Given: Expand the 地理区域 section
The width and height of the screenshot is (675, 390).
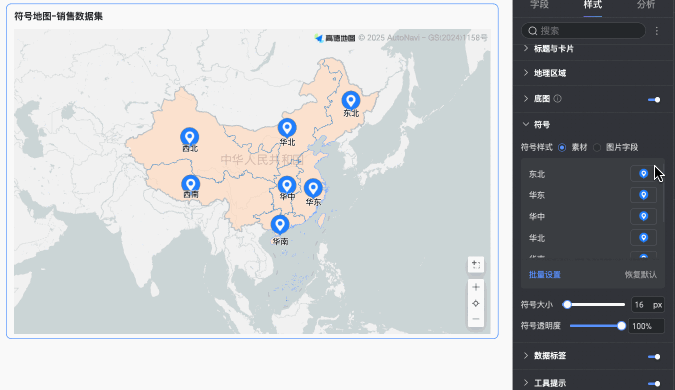Looking at the screenshot, I should [550, 73].
